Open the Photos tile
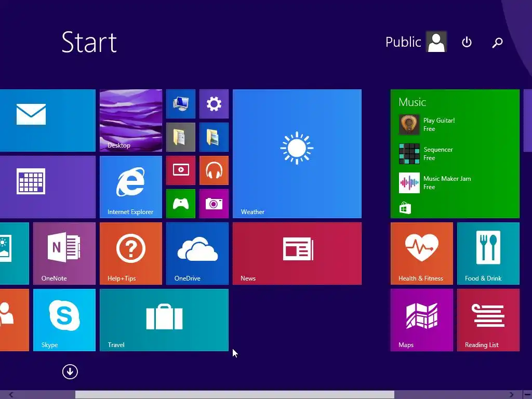This screenshot has height=399, width=532. 14,254
